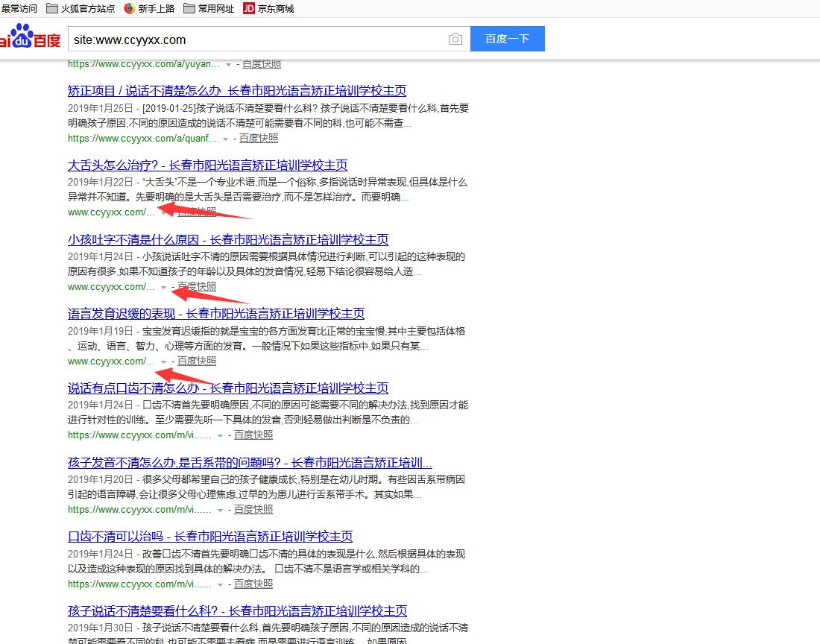The width and height of the screenshot is (820, 644).
Task: Open the 大舌头怎么治疗? result title
Action: click(x=207, y=165)
